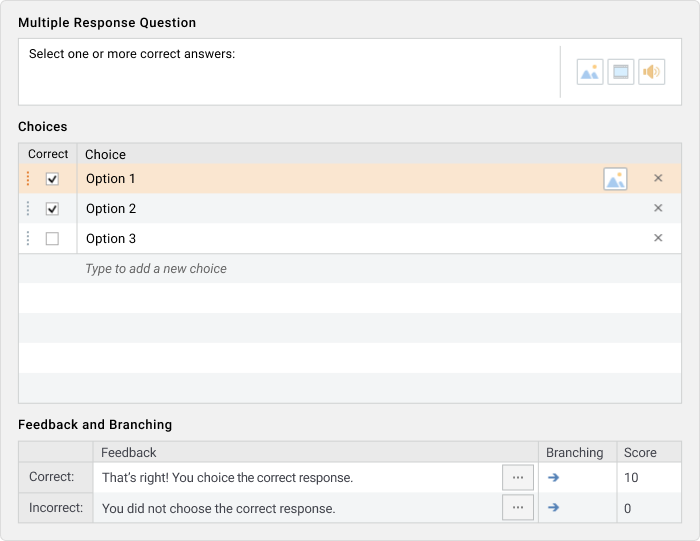Set branching arrow for Correct feedback
The image size is (700, 541).
pyautogui.click(x=554, y=477)
